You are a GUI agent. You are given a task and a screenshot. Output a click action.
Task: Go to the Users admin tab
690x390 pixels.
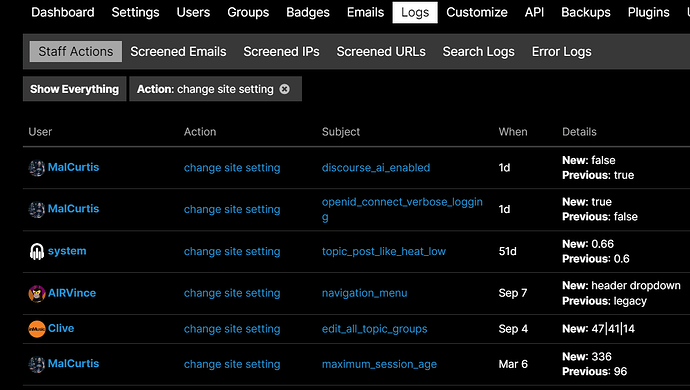click(193, 12)
